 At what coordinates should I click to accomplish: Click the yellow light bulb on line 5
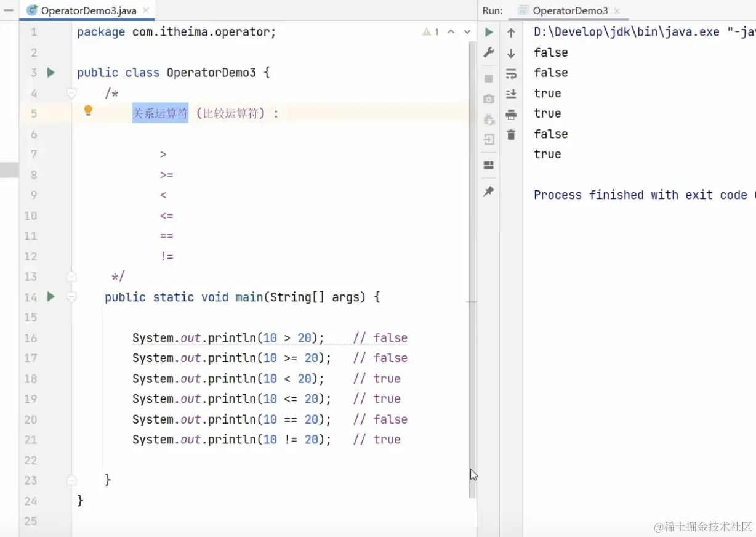(x=88, y=111)
